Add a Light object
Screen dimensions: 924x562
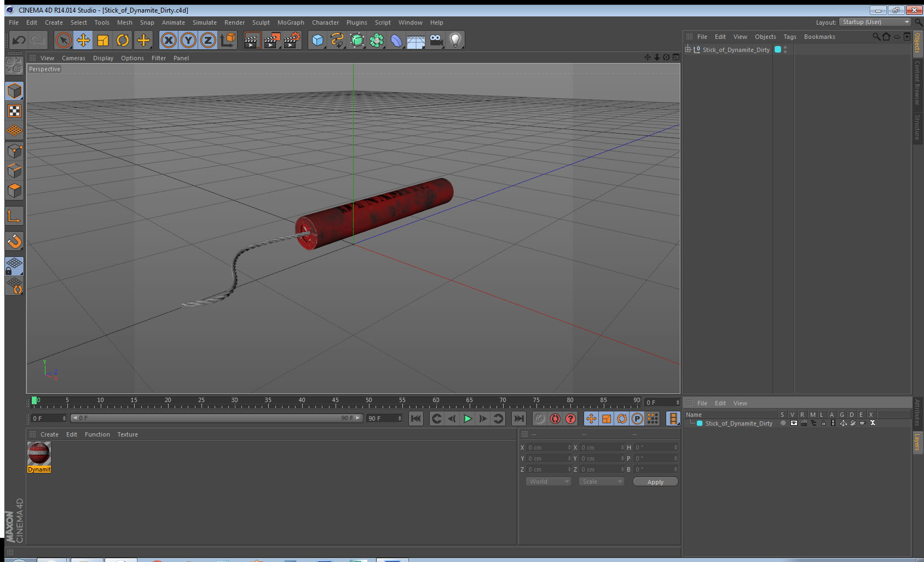pos(455,40)
